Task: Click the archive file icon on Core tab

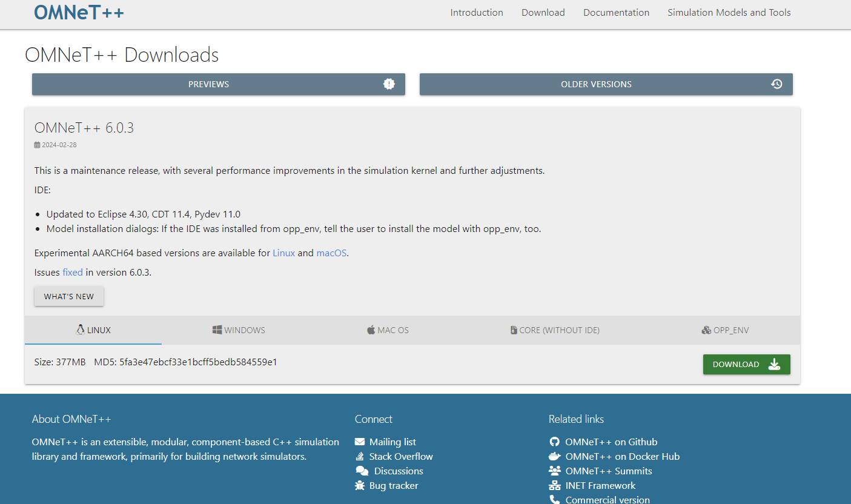Action: click(x=514, y=330)
